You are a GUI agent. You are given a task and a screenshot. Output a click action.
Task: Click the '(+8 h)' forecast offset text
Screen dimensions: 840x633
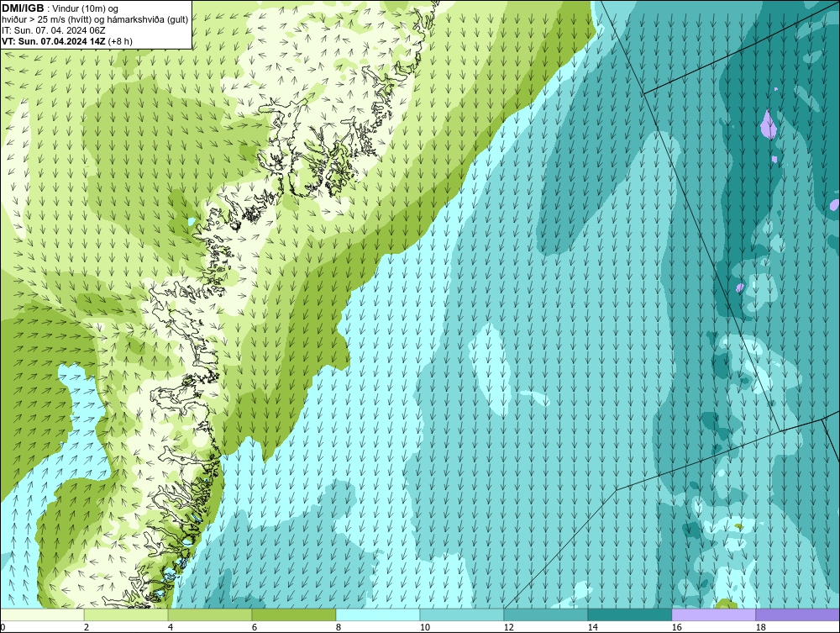point(120,41)
